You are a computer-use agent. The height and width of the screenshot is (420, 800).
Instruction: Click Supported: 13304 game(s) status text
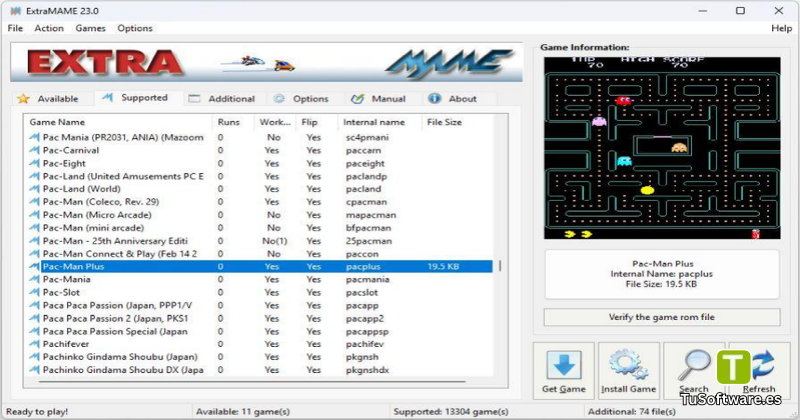point(451,411)
